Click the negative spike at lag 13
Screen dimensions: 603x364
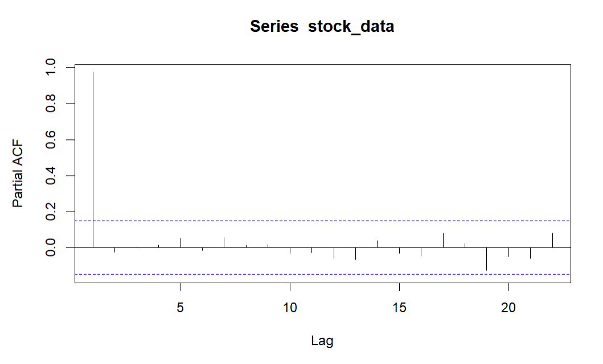355,254
